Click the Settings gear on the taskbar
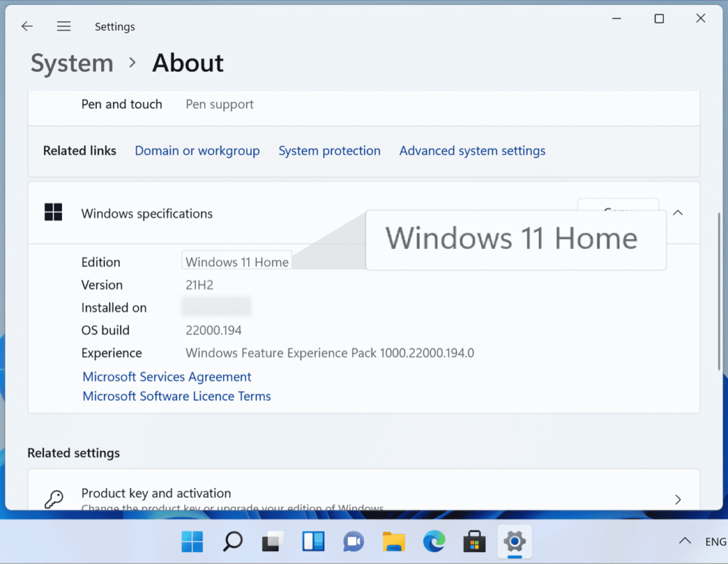This screenshot has height=564, width=728. [514, 541]
